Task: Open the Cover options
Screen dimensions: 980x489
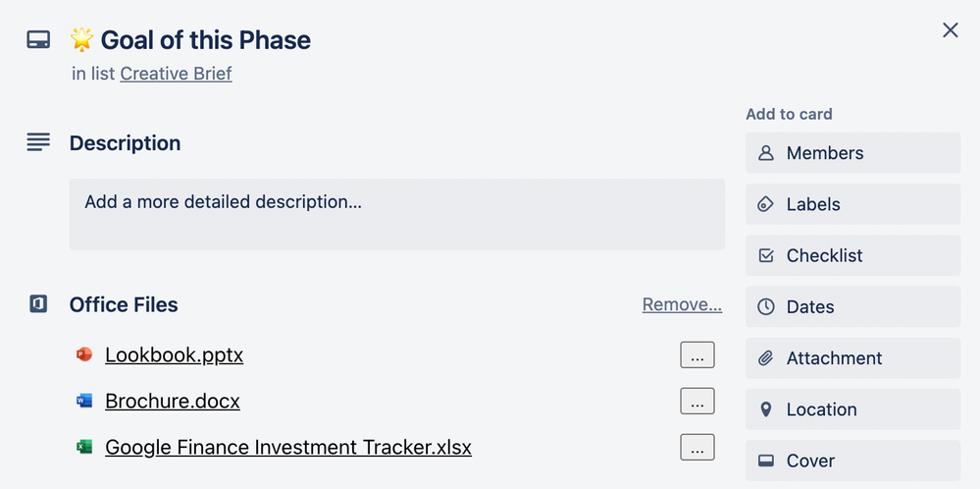Action: pos(852,461)
